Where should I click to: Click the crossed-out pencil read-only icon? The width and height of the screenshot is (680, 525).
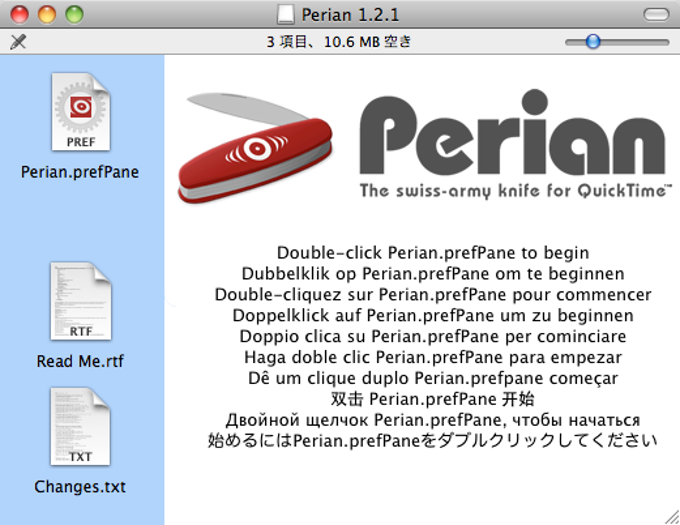click(x=18, y=42)
